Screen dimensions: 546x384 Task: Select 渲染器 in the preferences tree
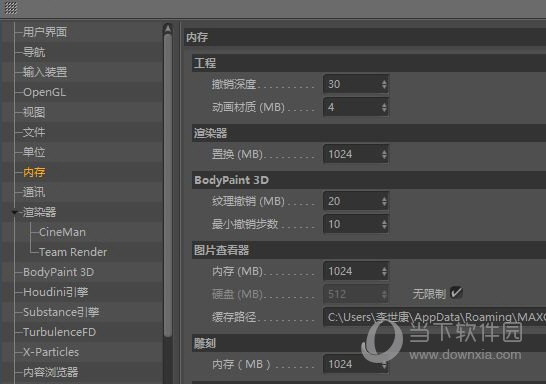point(39,212)
